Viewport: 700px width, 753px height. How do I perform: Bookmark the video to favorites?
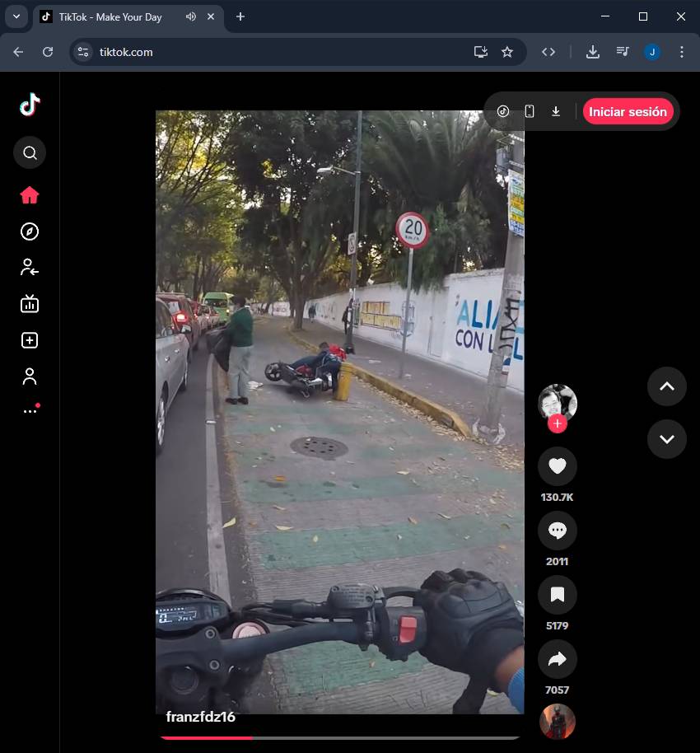(x=558, y=595)
